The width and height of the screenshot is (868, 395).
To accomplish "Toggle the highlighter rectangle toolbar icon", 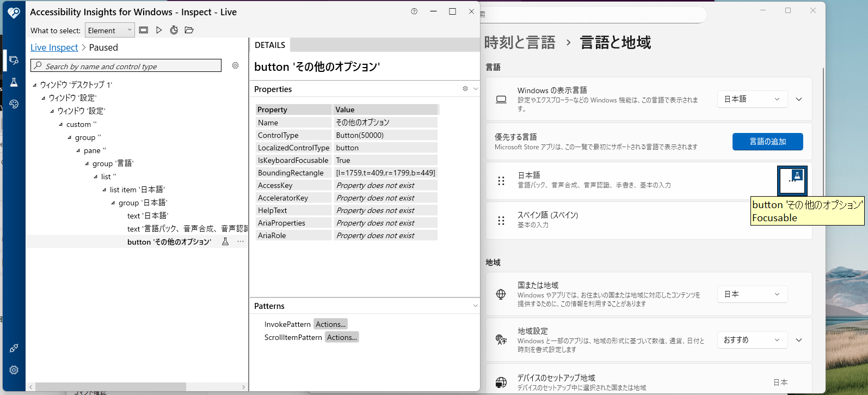I will [x=144, y=30].
